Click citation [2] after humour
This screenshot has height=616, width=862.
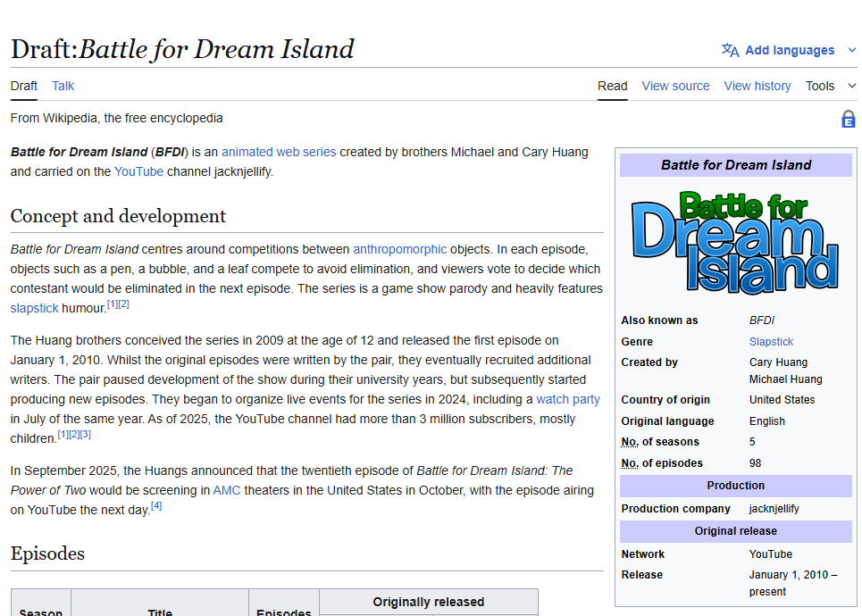pyautogui.click(x=123, y=304)
